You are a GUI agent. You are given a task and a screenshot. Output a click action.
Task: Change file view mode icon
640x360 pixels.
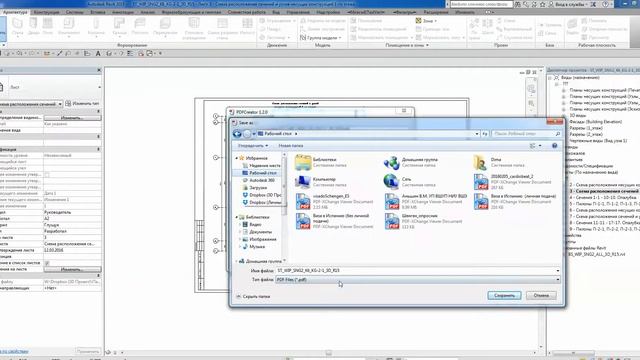[533, 146]
